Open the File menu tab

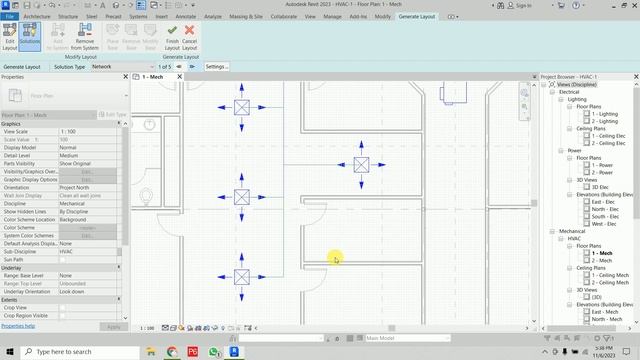[x=9, y=16]
